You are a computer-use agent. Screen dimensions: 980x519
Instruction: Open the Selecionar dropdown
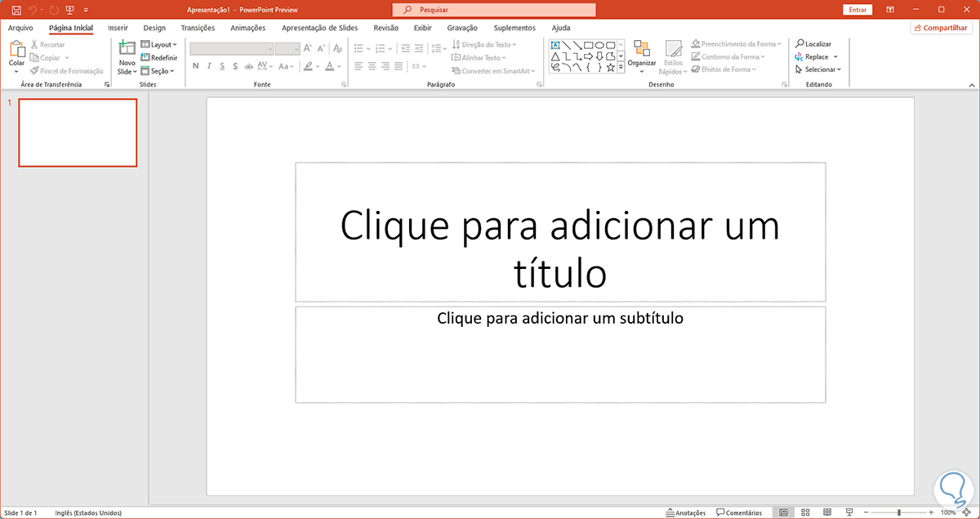pos(818,69)
